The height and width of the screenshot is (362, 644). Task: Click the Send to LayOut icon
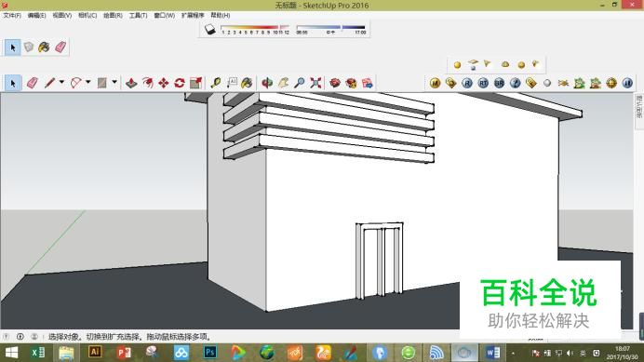pyautogui.click(x=368, y=83)
